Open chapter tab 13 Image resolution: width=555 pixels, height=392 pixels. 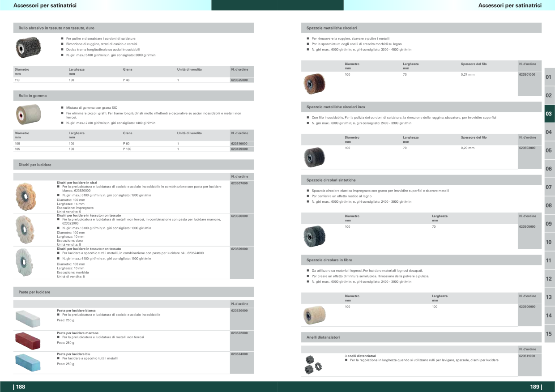[x=549, y=297]
